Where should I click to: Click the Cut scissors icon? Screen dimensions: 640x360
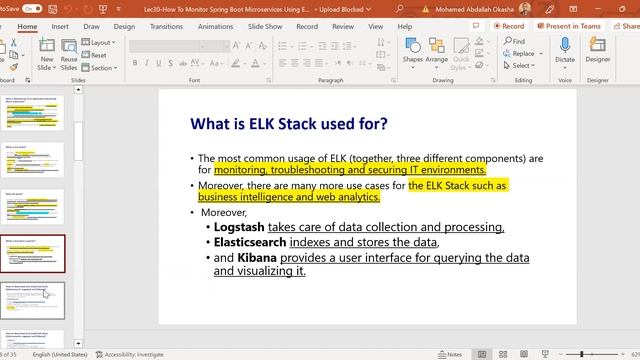(14, 42)
